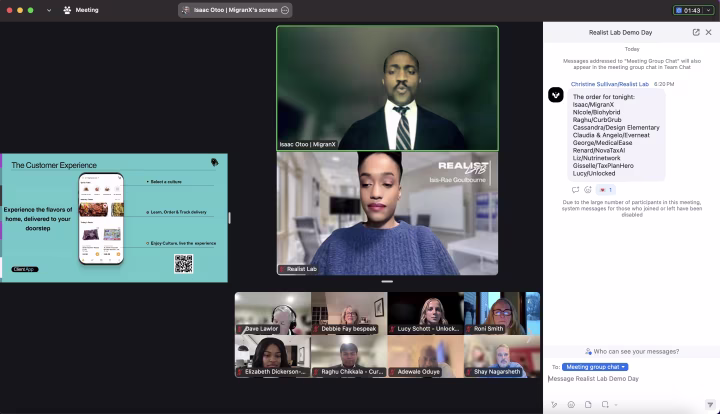Select Elizabeth Dickerson's video tile
Viewport: 720px width, 414px height.
273,356
